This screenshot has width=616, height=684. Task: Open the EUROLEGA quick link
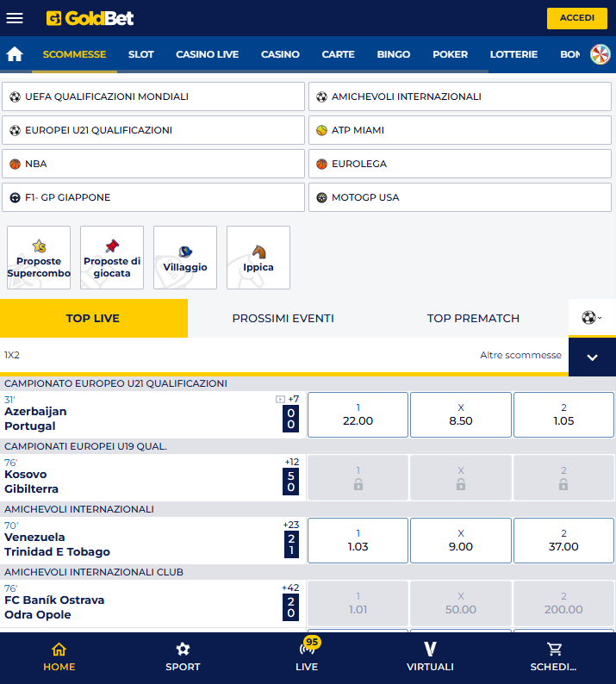[460, 164]
